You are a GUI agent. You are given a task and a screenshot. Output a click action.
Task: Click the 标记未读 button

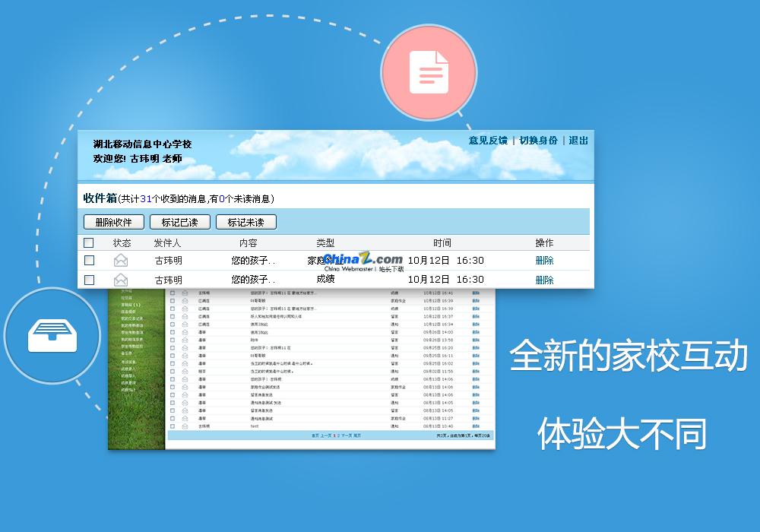click(244, 221)
